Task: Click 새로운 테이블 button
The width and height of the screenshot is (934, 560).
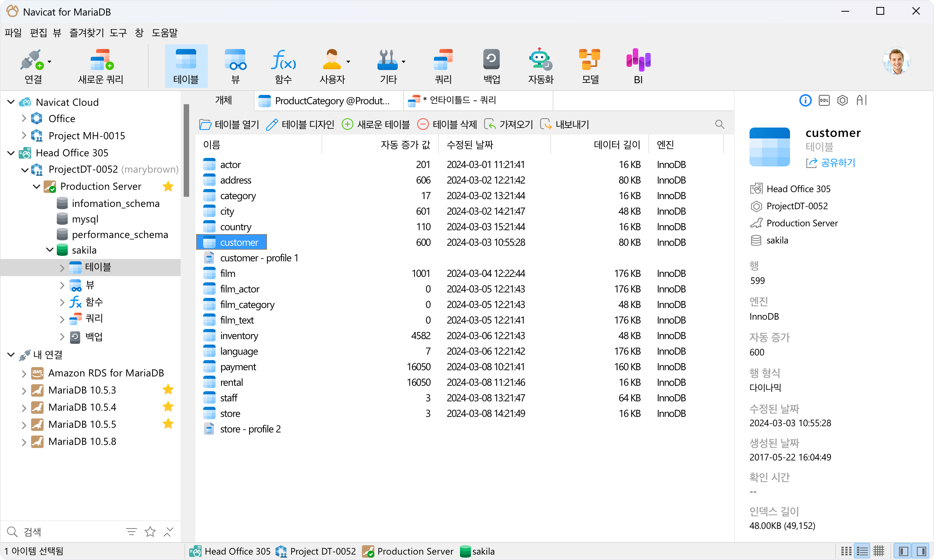Action: point(376,124)
